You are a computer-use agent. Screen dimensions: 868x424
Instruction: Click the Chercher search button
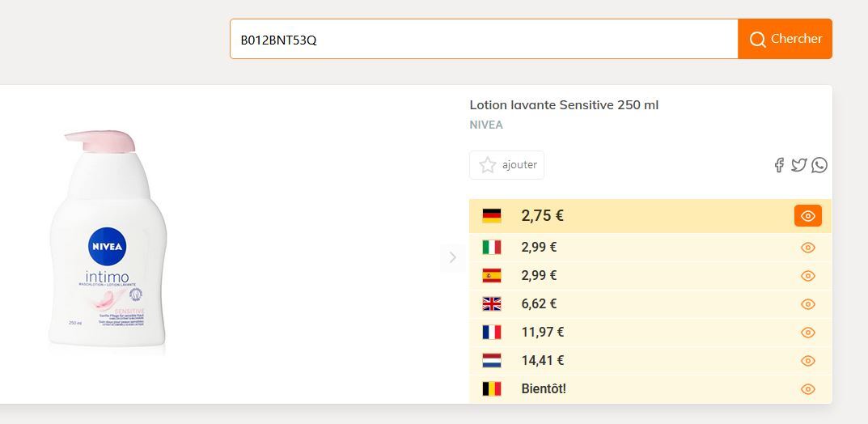(x=785, y=39)
